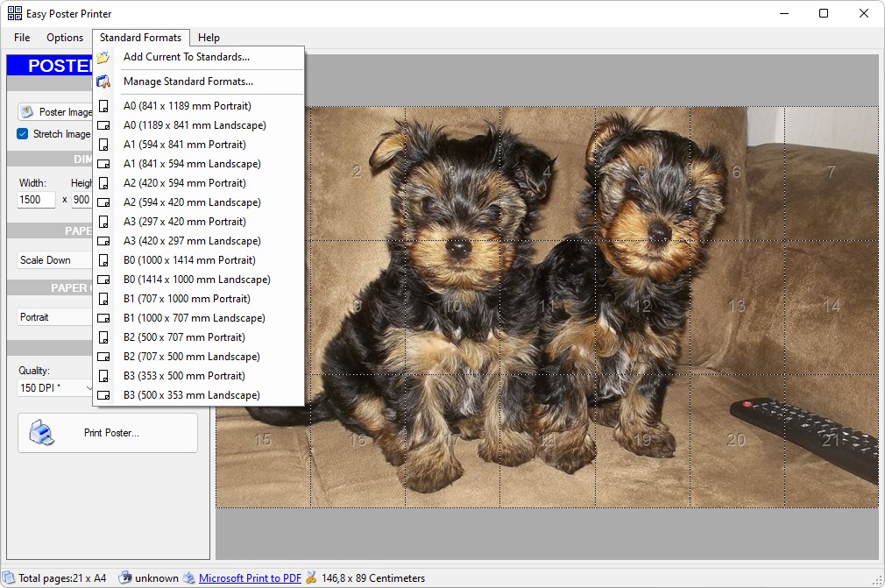885x588 pixels.
Task: Select A3 (297 x 420 mm Portrait) format
Action: click(x=199, y=222)
